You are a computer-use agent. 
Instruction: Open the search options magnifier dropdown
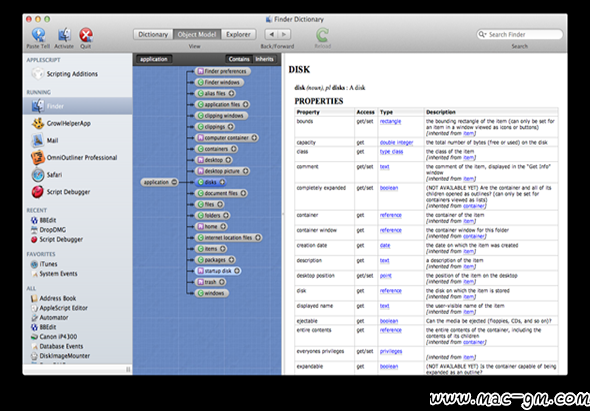point(482,34)
